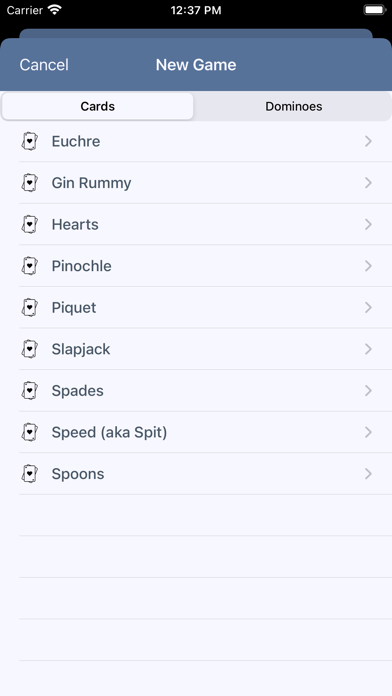This screenshot has height=696, width=392.
Task: Tap the card icon beside Euchre
Action: coord(29,142)
